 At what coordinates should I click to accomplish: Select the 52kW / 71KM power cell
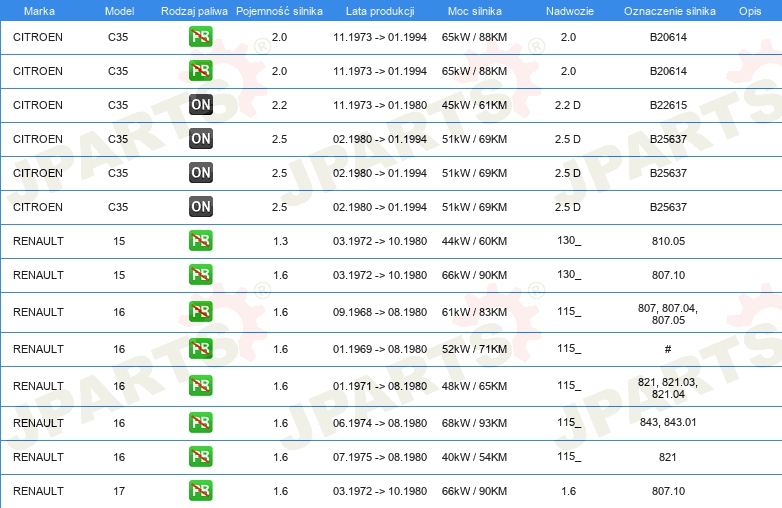[474, 349]
